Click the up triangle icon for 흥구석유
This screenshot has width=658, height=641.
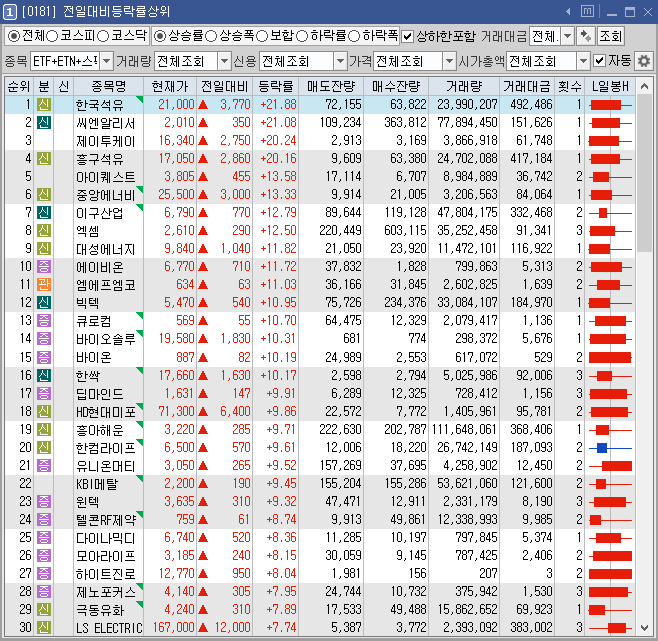click(x=203, y=159)
